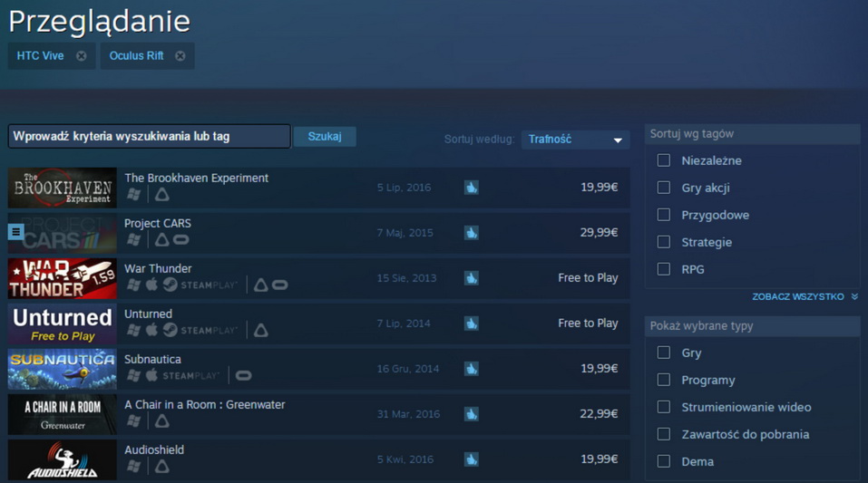Viewport: 868px width, 483px height.
Task: Check the Zawartość do pobrania checkbox
Action: (x=663, y=434)
